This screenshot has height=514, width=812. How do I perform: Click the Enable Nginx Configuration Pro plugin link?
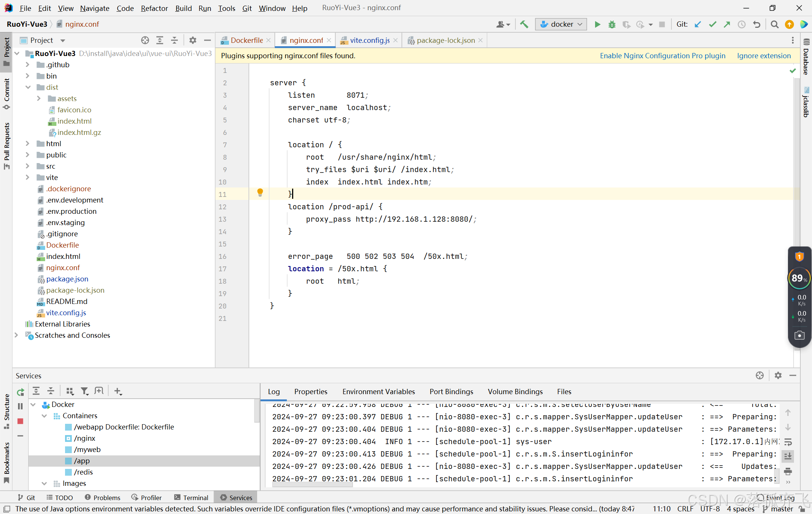point(662,56)
